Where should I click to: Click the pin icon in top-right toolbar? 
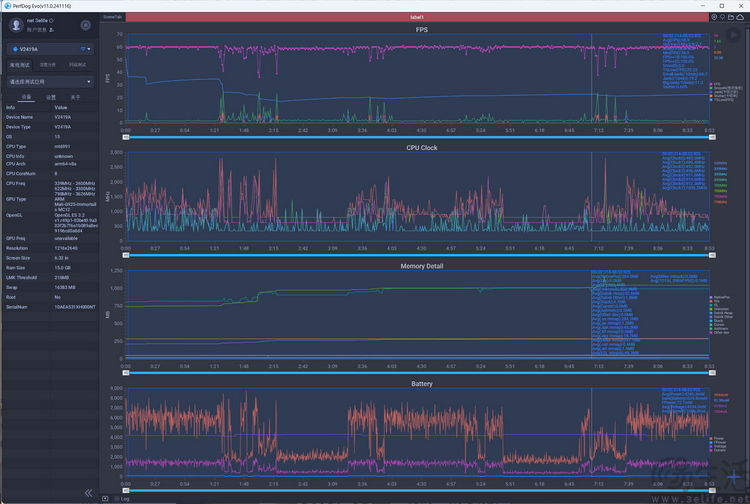coord(722,17)
